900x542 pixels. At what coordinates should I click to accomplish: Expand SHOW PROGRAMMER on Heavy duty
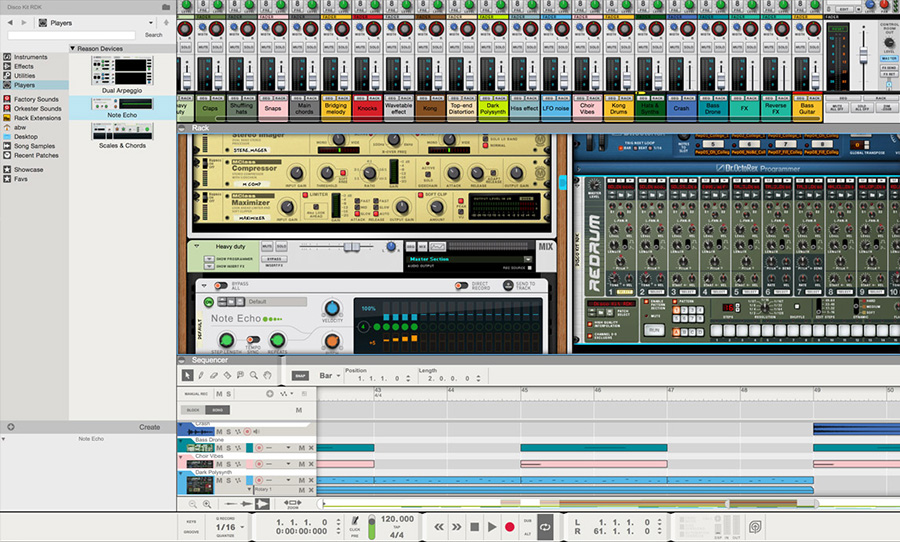click(x=209, y=259)
